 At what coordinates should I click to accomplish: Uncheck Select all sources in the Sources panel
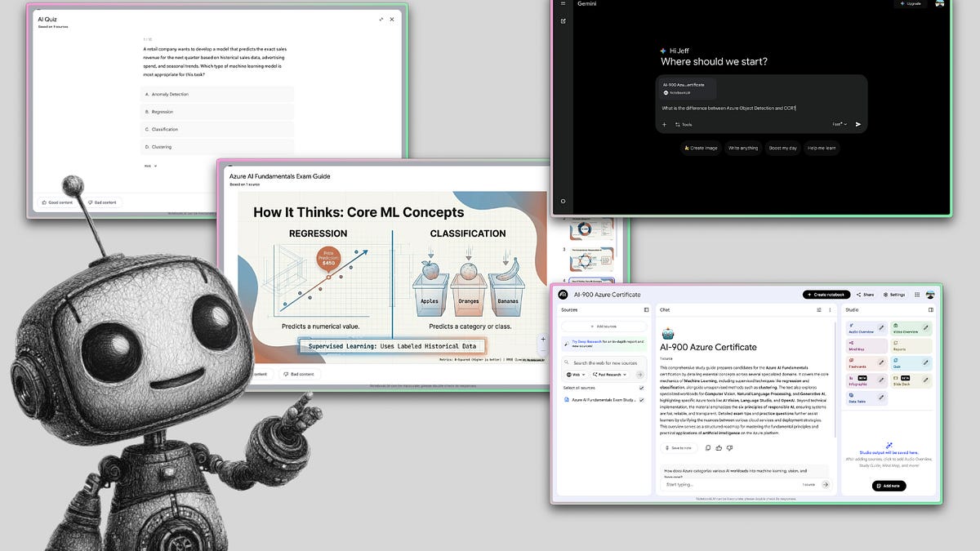click(x=641, y=388)
